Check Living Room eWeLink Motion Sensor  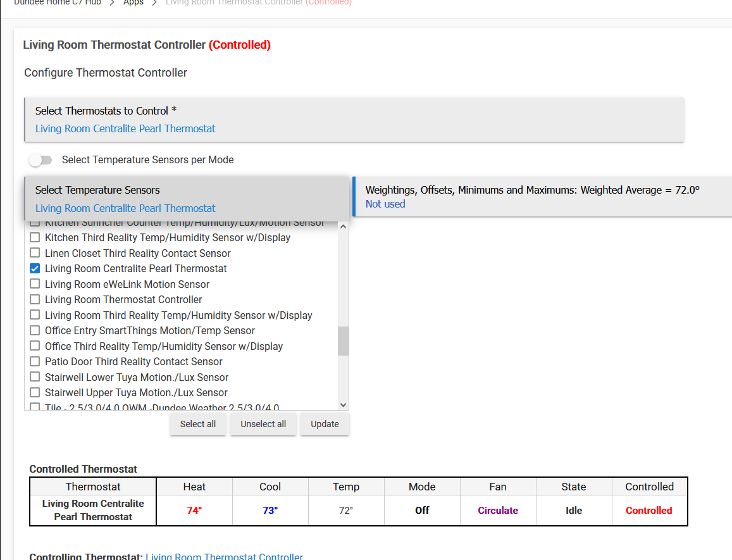(x=35, y=284)
